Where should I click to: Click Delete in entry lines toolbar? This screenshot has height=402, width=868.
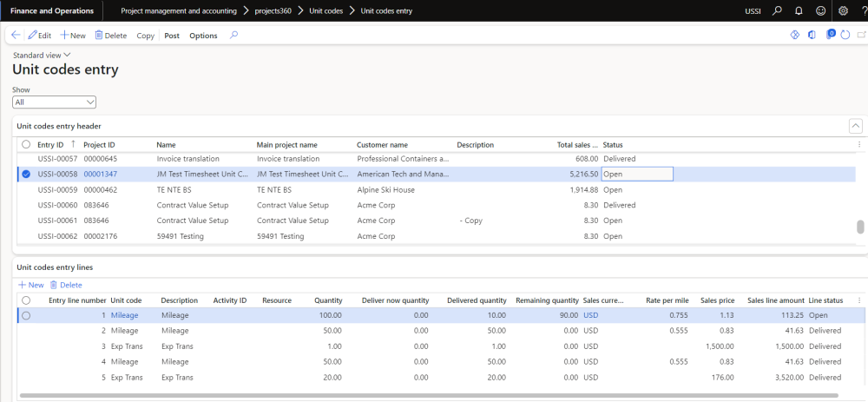[x=66, y=285]
